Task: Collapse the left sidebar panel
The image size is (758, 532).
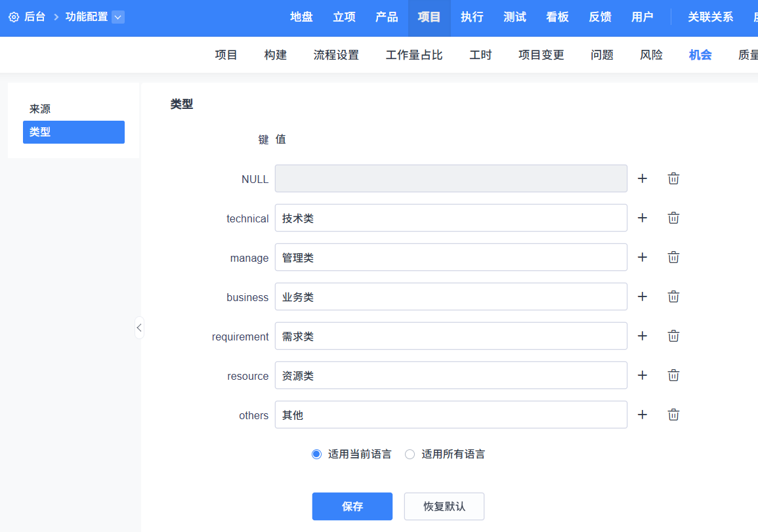Action: (139, 327)
